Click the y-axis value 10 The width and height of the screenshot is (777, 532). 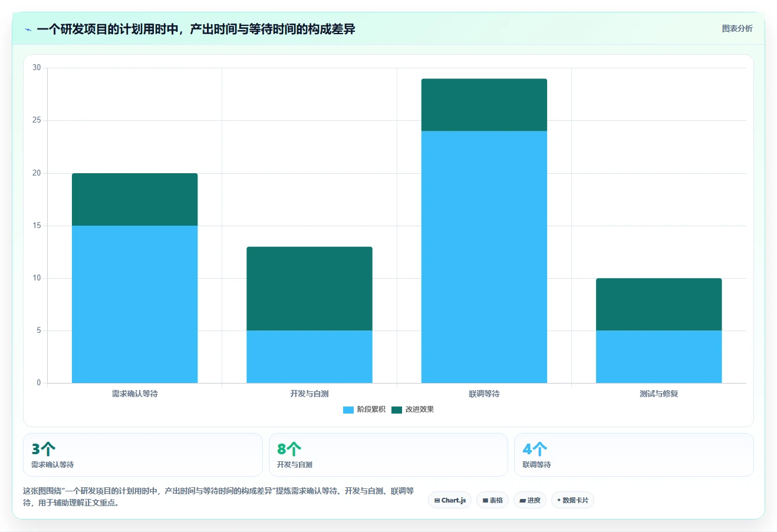37,278
